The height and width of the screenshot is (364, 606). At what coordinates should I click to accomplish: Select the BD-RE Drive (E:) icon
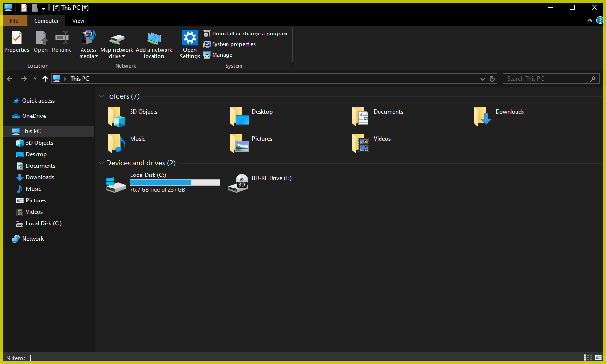(238, 183)
